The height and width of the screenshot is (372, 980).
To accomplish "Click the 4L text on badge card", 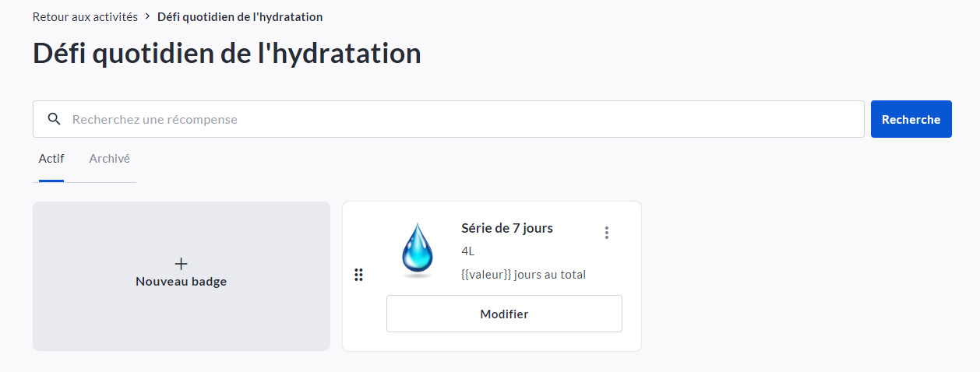I will pos(468,251).
